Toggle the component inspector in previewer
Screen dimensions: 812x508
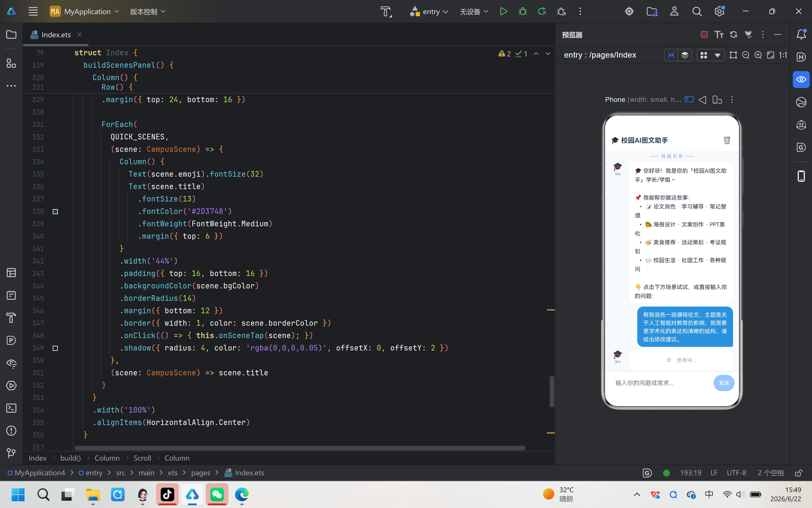(671, 55)
